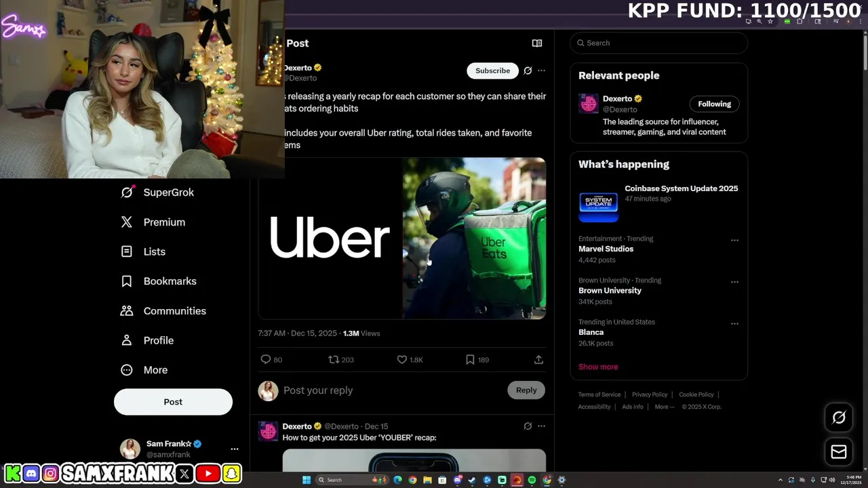Viewport: 868px width, 488px height.
Task: Expand the More menu in sidebar
Action: click(x=144, y=370)
